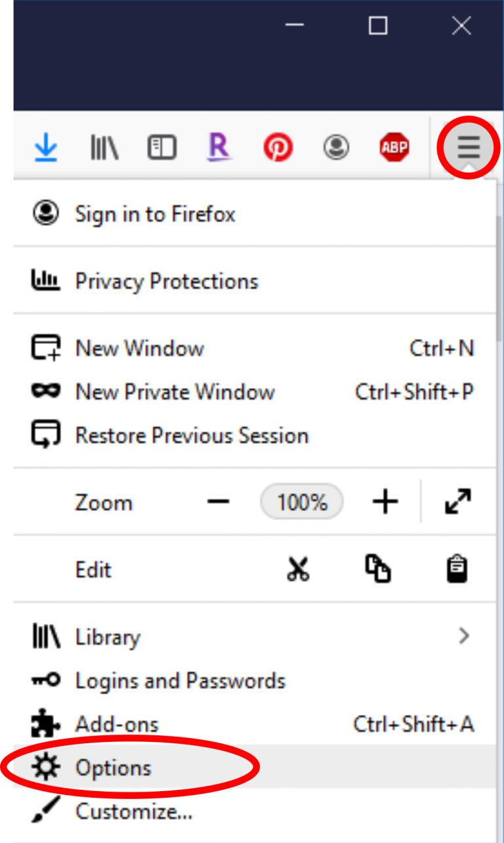Reset zoom level at 100%

click(302, 502)
